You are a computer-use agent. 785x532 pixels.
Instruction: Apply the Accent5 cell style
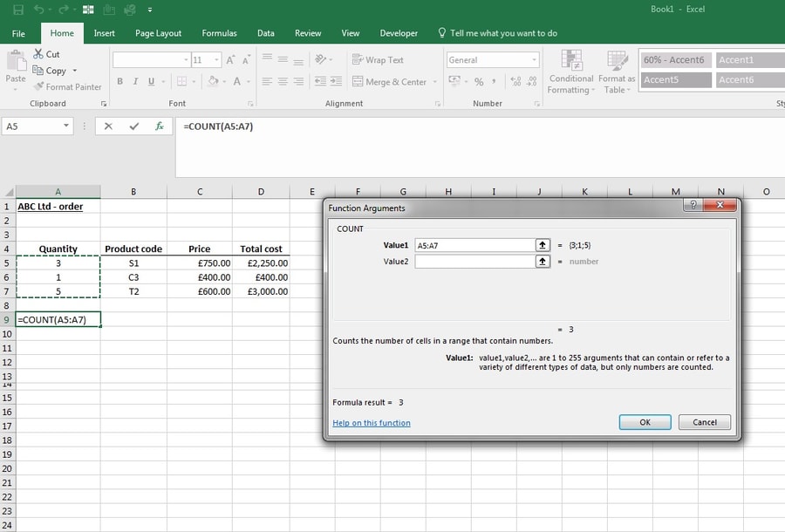(676, 79)
